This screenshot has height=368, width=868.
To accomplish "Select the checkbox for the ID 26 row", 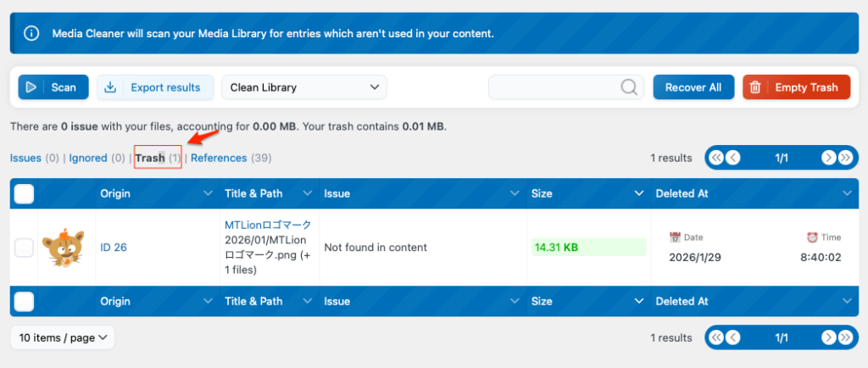I will pyautogui.click(x=25, y=248).
